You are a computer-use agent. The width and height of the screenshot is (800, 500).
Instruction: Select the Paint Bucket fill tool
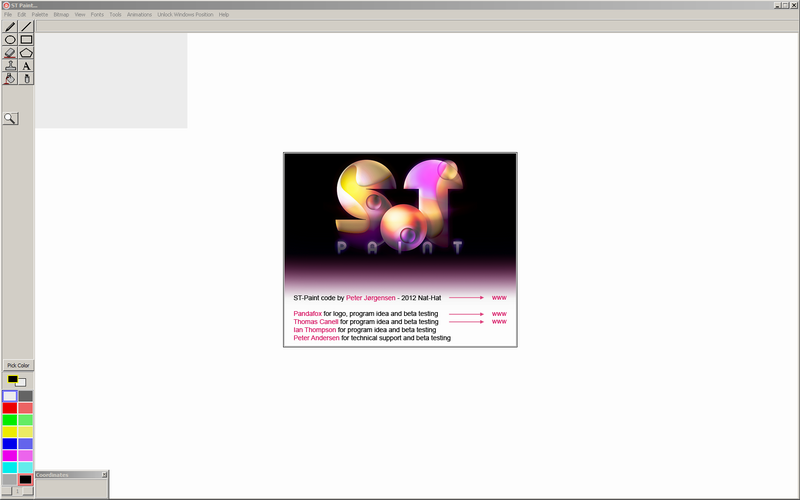pos(10,78)
